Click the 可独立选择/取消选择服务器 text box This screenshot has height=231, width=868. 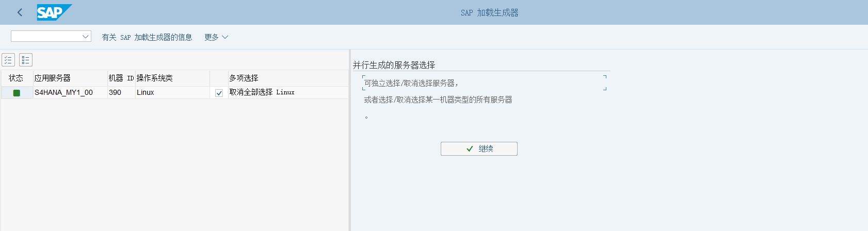pos(484,83)
